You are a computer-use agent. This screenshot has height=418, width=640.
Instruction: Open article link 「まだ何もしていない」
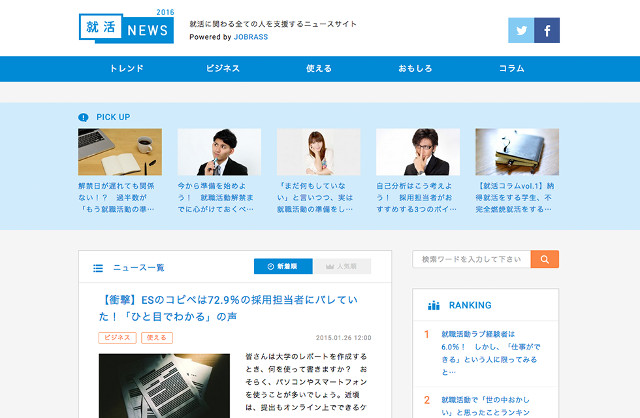coord(315,198)
